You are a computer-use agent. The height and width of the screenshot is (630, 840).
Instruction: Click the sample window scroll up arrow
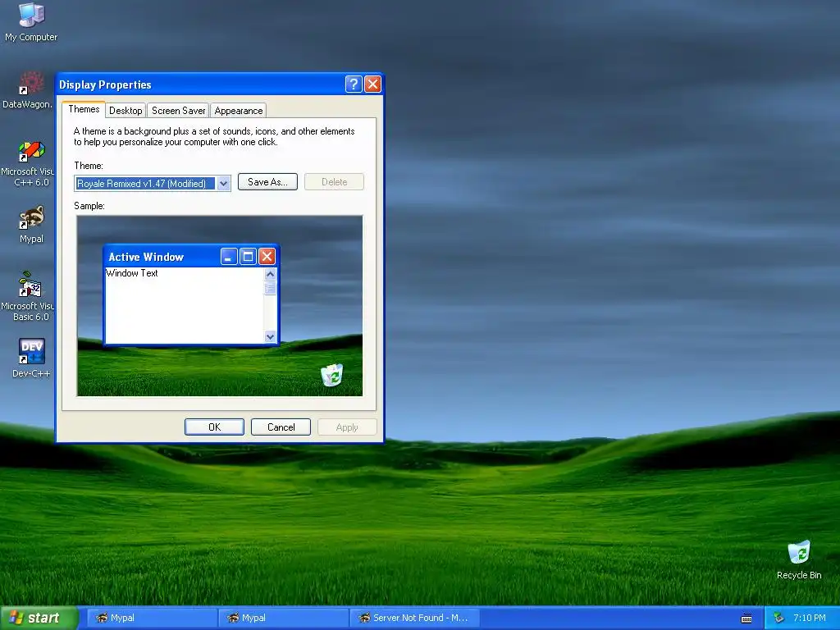[x=270, y=274]
